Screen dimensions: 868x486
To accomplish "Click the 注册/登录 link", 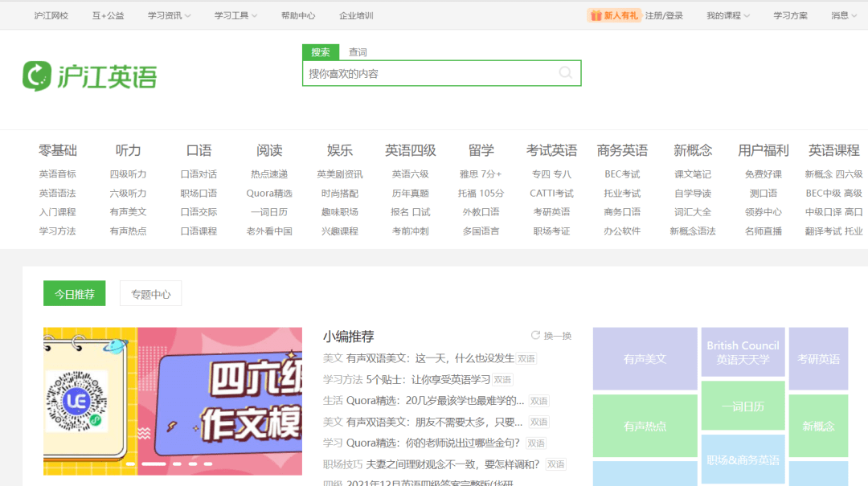I will 664,14.
